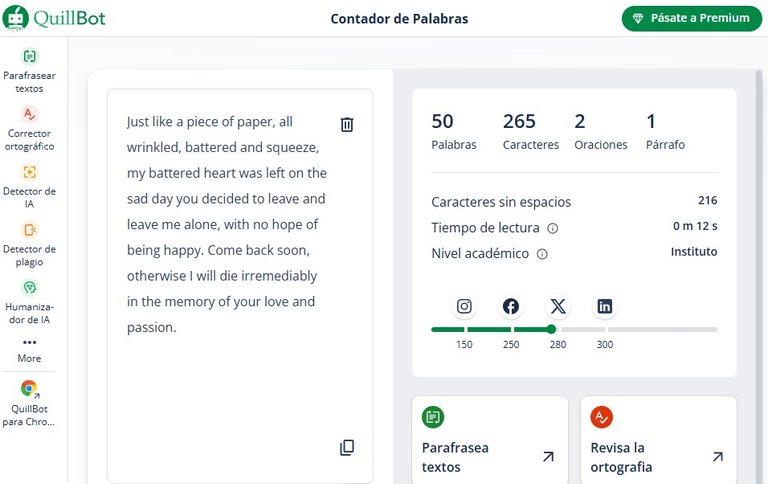768x484 pixels.
Task: Click the Pásate a Premium button
Action: point(692,18)
